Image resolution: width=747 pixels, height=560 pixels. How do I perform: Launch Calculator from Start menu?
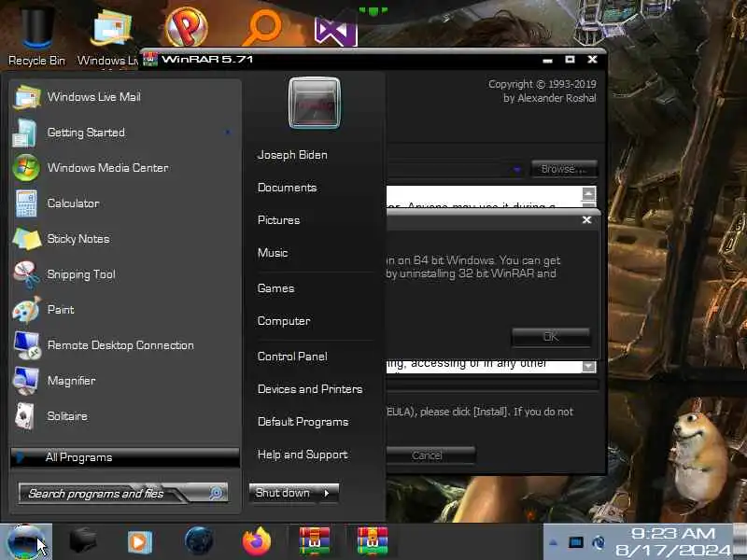click(125, 203)
